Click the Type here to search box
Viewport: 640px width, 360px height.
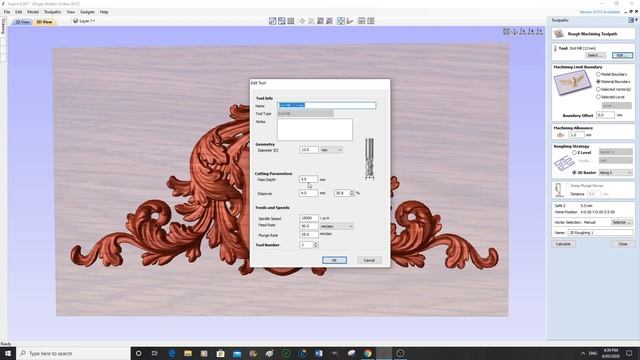pos(73,353)
